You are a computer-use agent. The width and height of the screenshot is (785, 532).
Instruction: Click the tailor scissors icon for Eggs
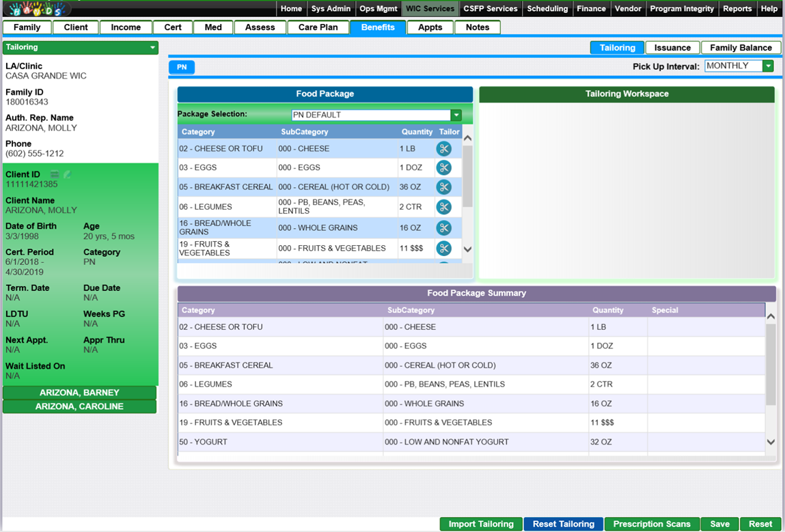tap(443, 167)
